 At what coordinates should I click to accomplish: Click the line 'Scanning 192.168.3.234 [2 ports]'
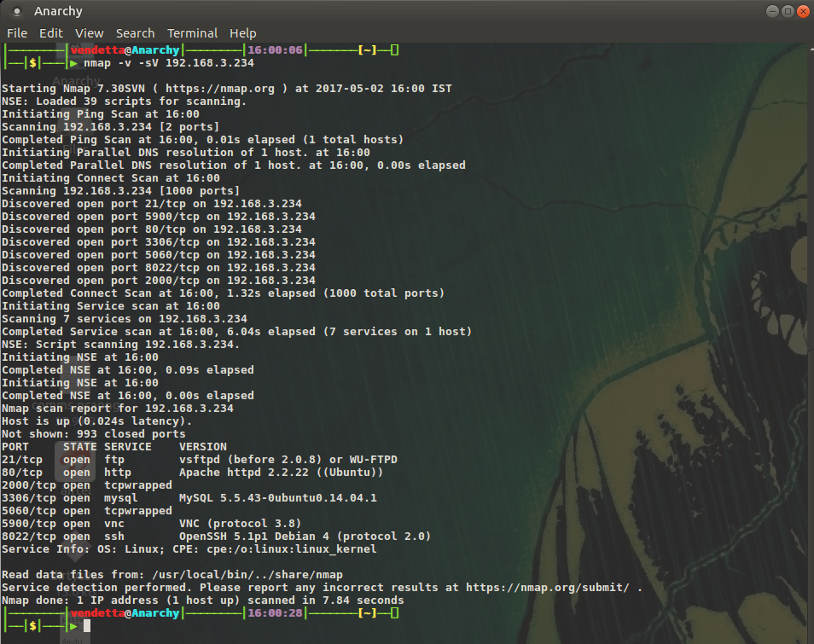coord(111,126)
